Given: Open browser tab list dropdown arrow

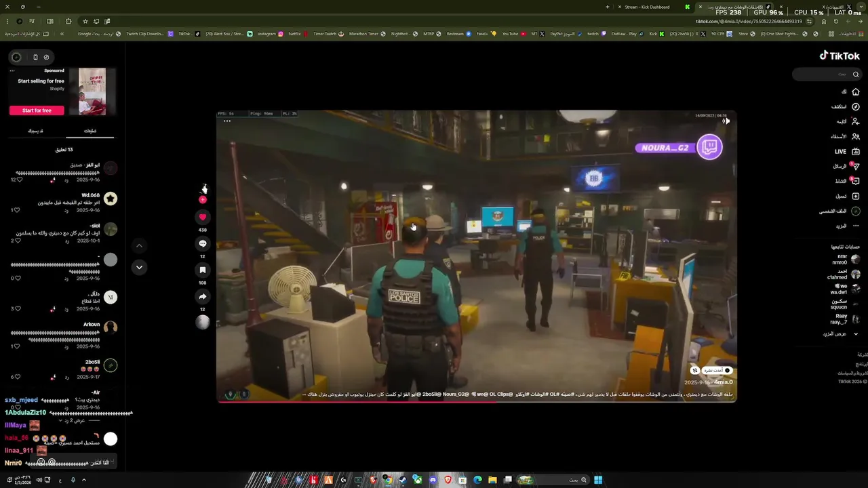Looking at the screenshot, I should point(861,7).
